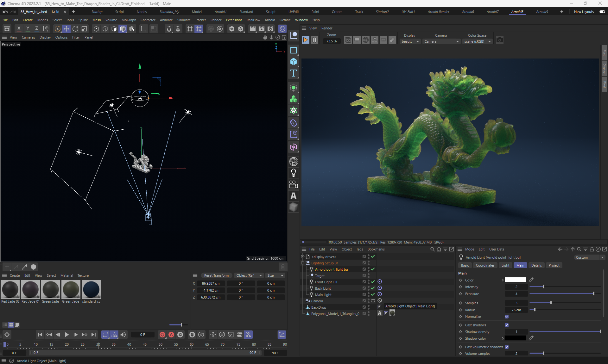This screenshot has height=364, width=608.
Task: Disable the Cast shadows checkbox
Action: click(x=507, y=325)
